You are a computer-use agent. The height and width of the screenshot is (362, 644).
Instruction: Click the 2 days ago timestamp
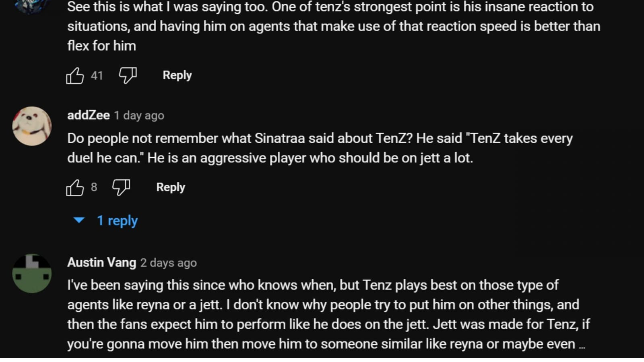[168, 263]
